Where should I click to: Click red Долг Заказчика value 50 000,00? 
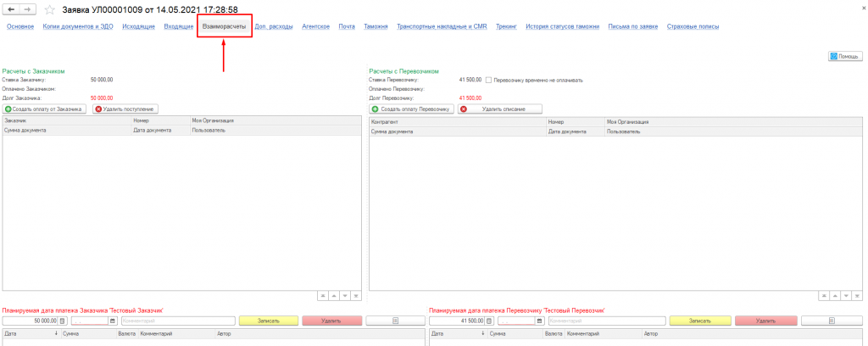tap(102, 98)
